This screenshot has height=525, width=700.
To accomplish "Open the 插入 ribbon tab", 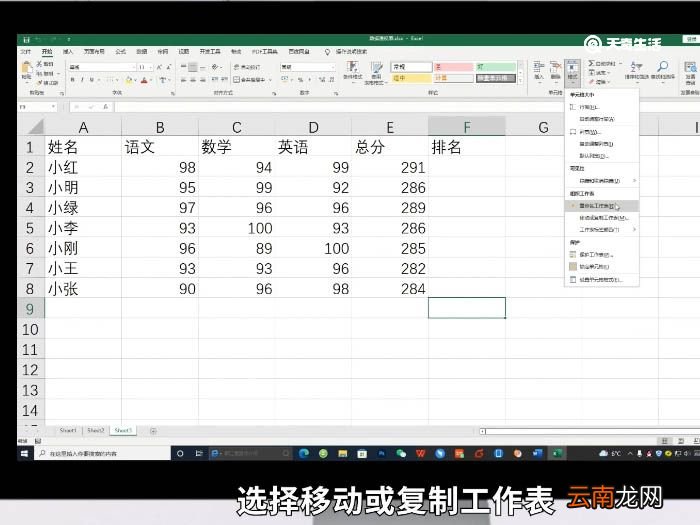I will (67, 52).
